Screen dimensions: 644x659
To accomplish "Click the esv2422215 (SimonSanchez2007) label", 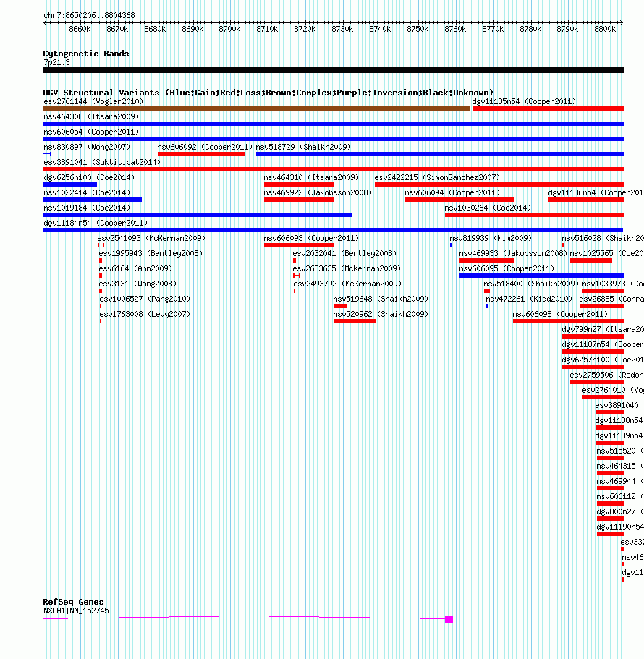I will tap(437, 177).
